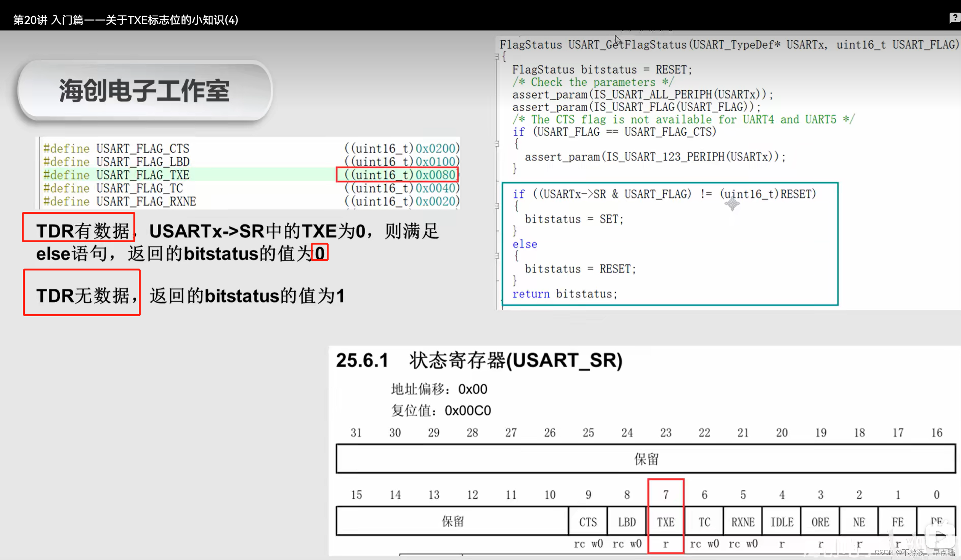The image size is (961, 560).
Task: Click the RXNE bit cell in register table
Action: click(x=743, y=521)
